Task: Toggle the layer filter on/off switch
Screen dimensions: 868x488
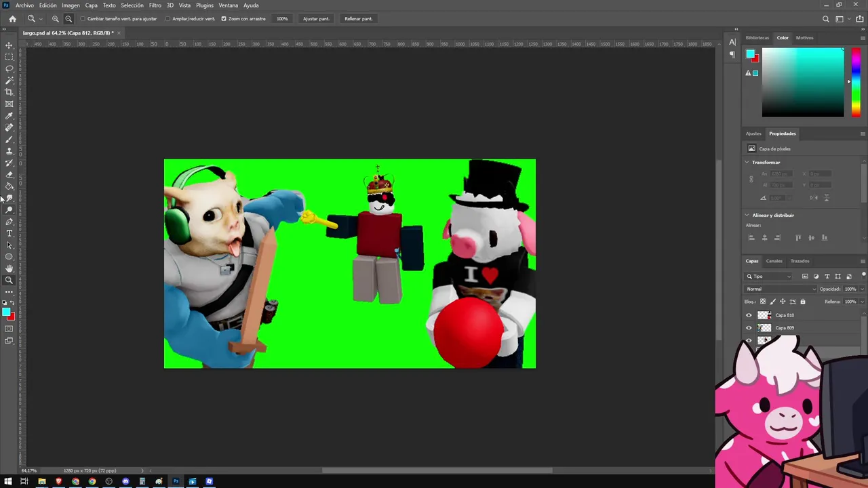Action: (x=863, y=275)
